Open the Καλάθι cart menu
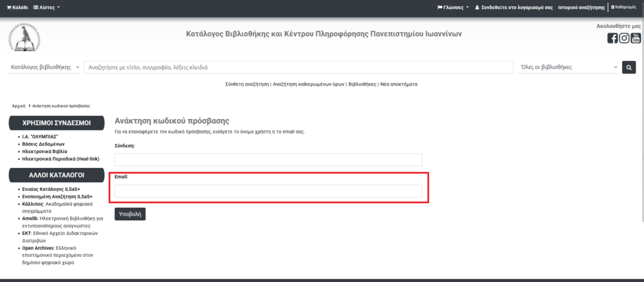 click(x=18, y=8)
